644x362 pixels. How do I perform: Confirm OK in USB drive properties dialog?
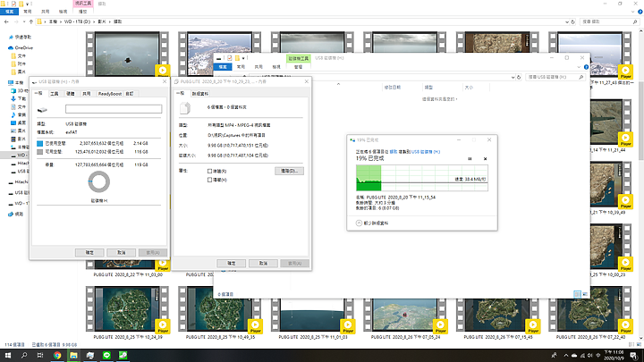[x=89, y=252]
